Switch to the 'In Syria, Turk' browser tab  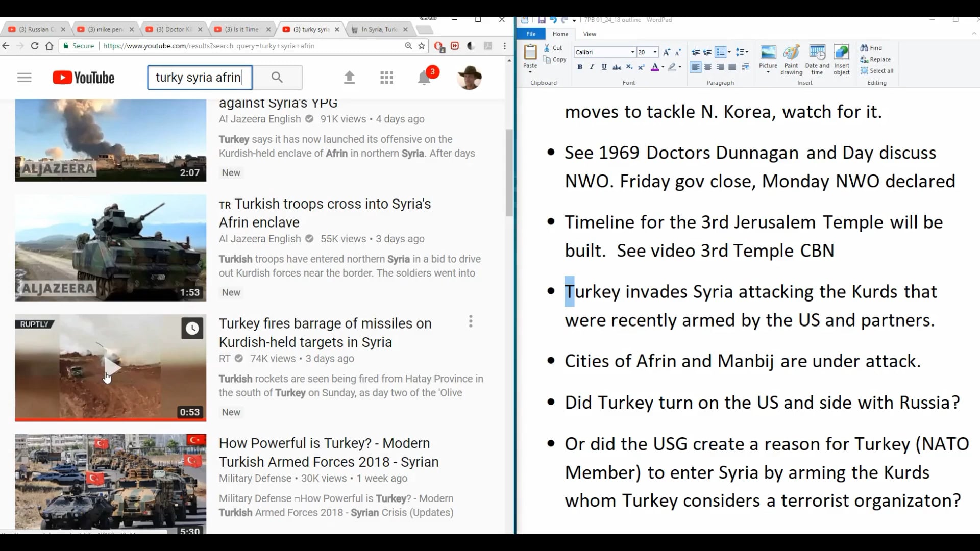(x=379, y=30)
